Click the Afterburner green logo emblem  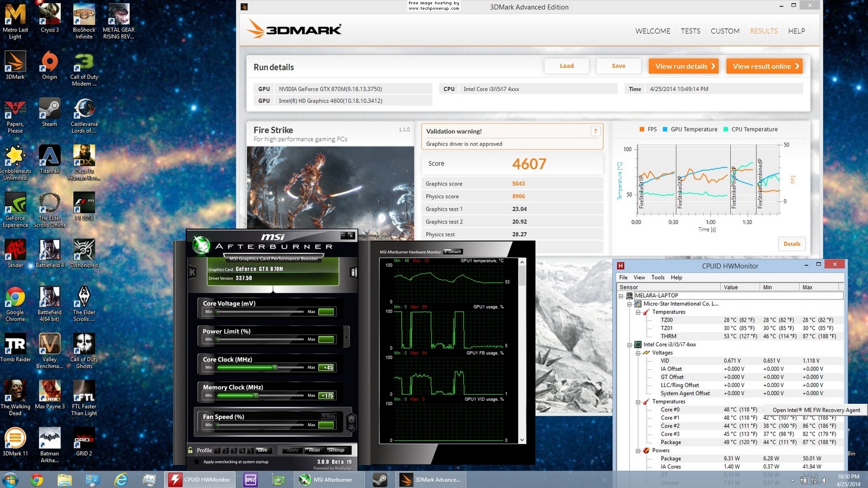[x=201, y=246]
